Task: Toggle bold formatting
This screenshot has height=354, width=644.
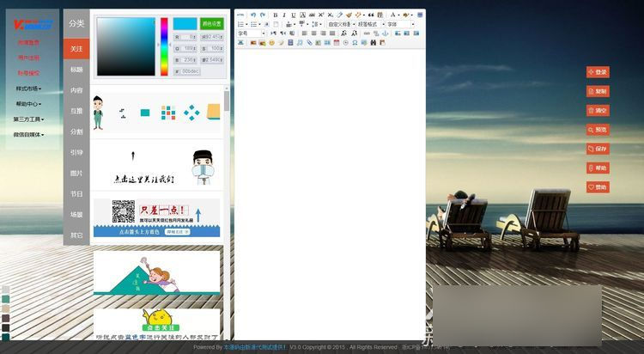Action: coord(275,15)
